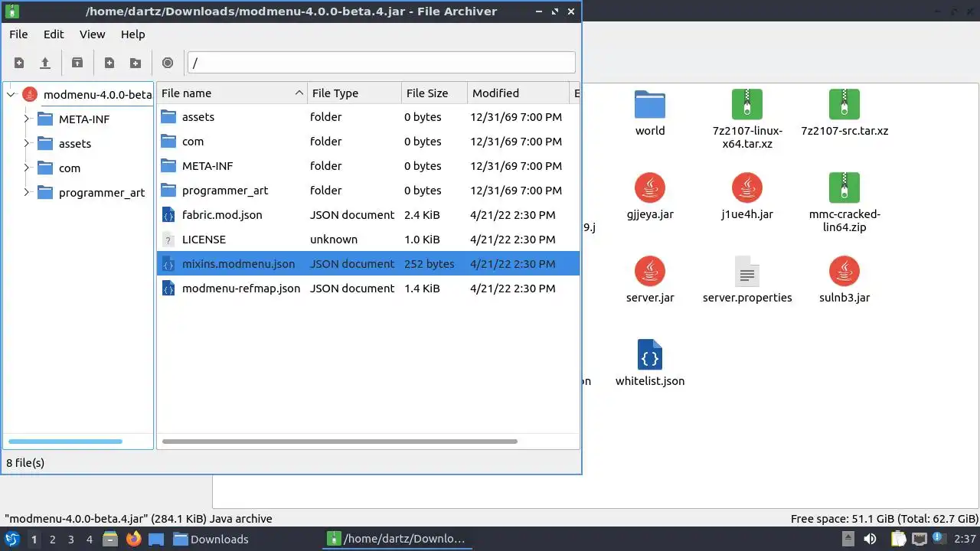Select mmc-cracked-lin64.zip in Downloads window

click(x=844, y=203)
